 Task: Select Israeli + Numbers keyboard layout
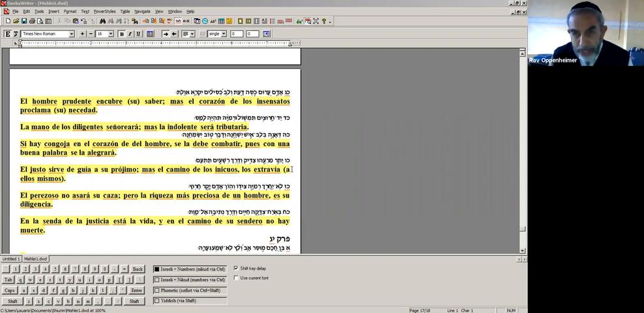click(x=190, y=269)
